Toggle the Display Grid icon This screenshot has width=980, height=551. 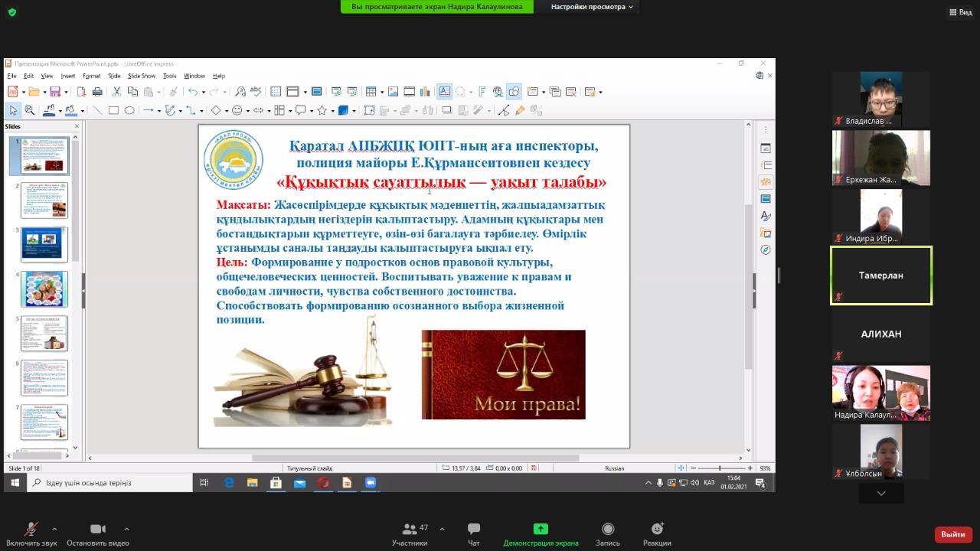click(x=276, y=92)
